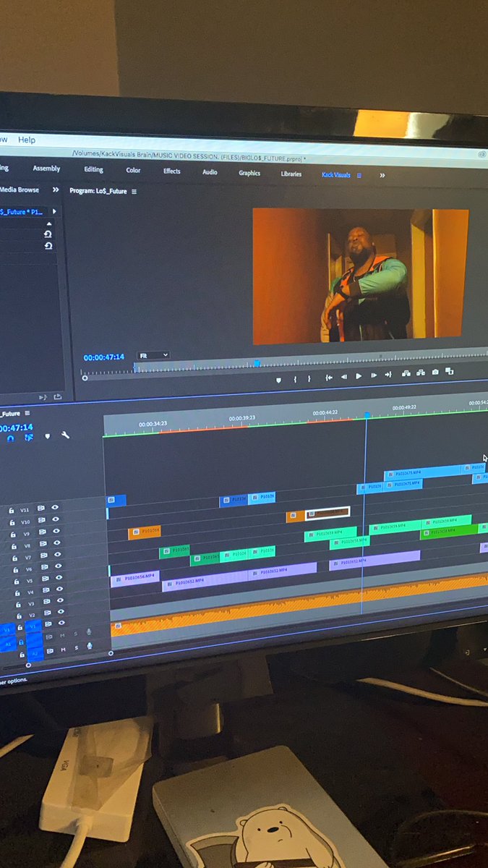
Task: Select clip P1010656.MP4 on track V5
Action: coord(134,577)
